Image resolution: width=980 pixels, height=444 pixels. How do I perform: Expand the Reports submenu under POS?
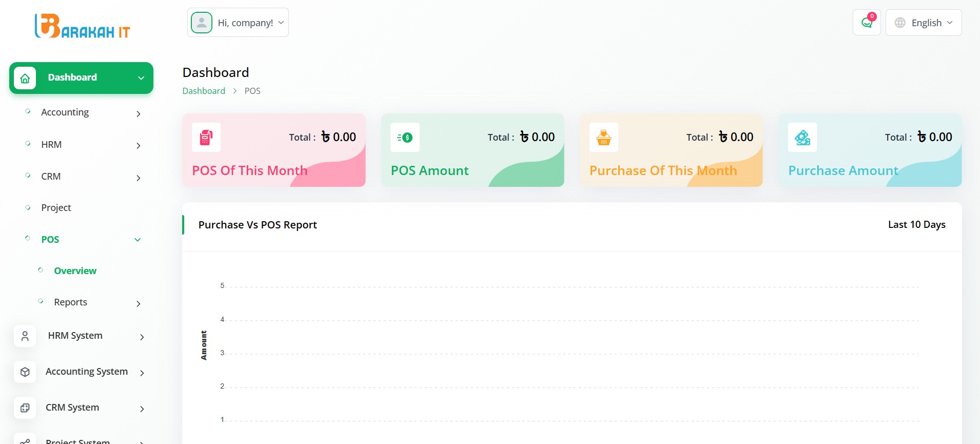point(87,302)
